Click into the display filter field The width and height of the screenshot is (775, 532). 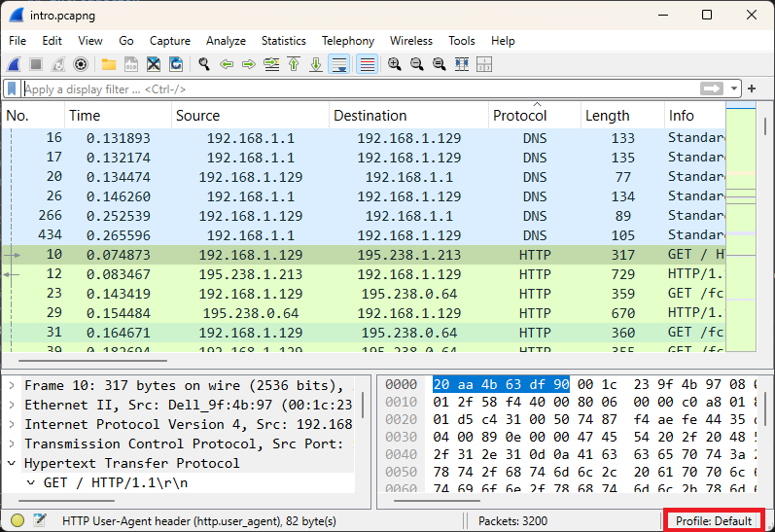click(361, 89)
